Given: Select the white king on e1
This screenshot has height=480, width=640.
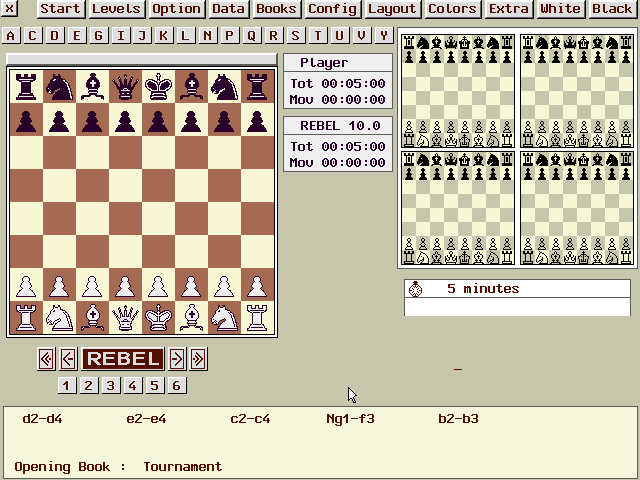Looking at the screenshot, I should tap(158, 318).
